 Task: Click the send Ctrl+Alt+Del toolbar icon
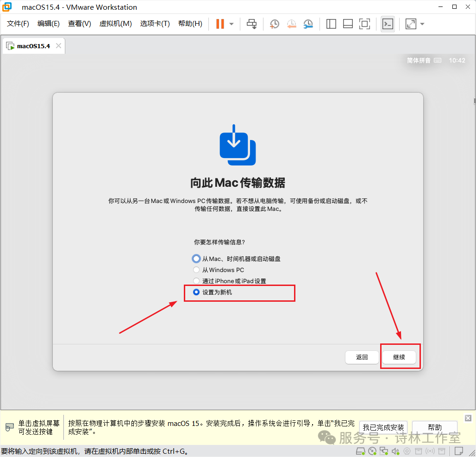[x=251, y=24]
